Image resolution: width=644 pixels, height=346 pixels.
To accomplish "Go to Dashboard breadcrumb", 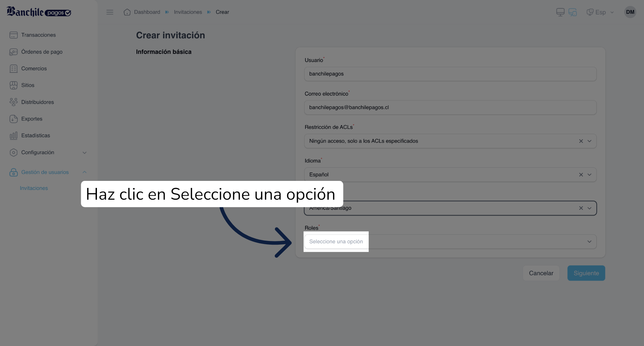I will click(x=147, y=12).
